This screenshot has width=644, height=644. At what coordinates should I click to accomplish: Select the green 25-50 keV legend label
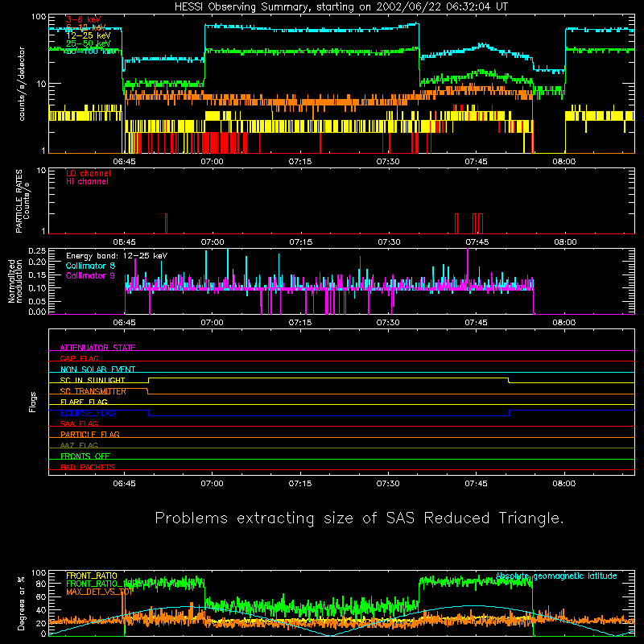pyautogui.click(x=88, y=43)
